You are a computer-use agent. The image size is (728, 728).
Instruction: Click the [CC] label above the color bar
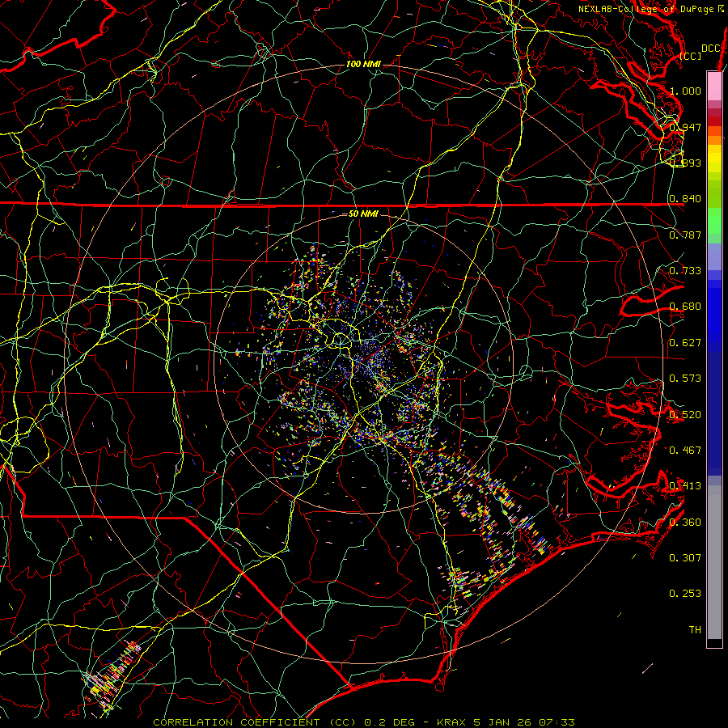[x=691, y=56]
